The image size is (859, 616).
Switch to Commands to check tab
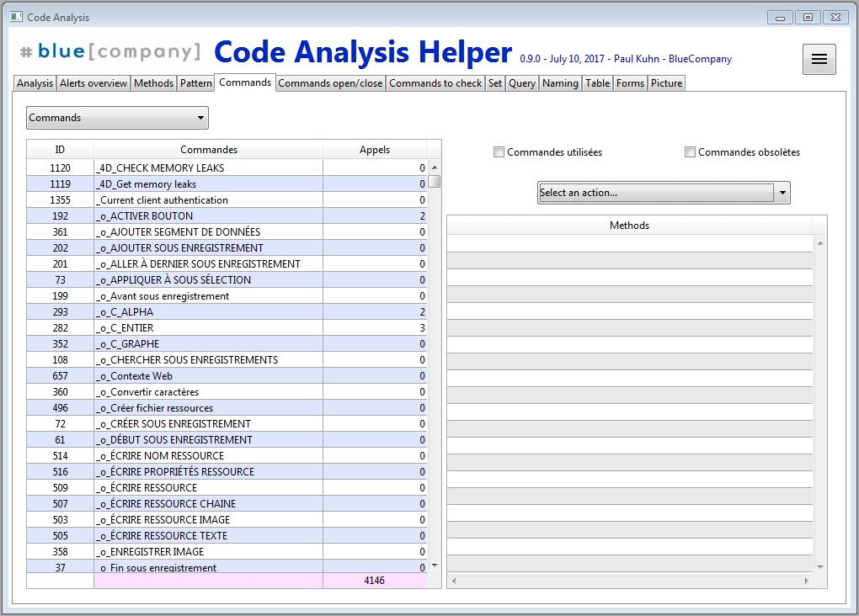point(435,83)
